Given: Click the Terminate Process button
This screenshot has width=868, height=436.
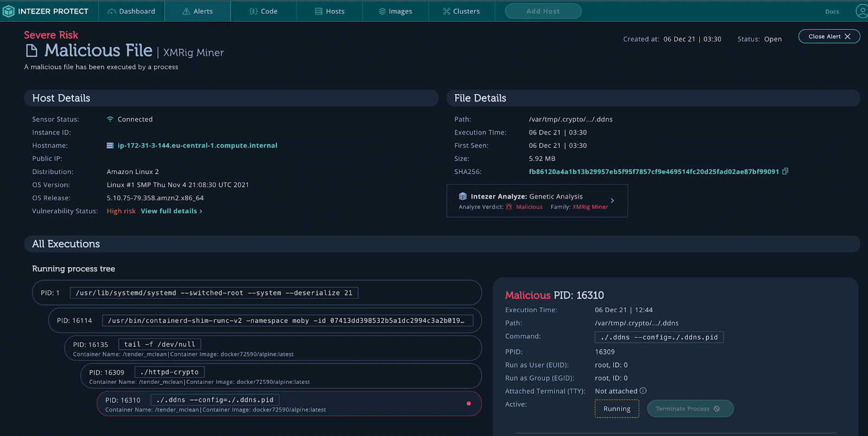Looking at the screenshot, I should (x=690, y=409).
